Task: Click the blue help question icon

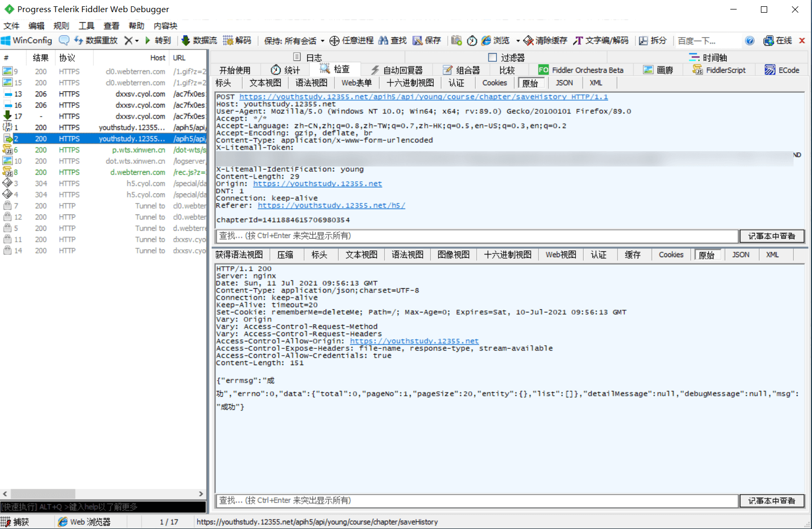Action: pyautogui.click(x=750, y=41)
